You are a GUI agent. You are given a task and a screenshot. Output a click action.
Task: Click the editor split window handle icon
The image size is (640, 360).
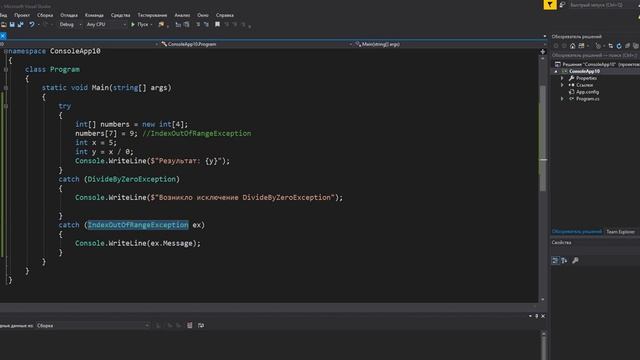(x=543, y=52)
